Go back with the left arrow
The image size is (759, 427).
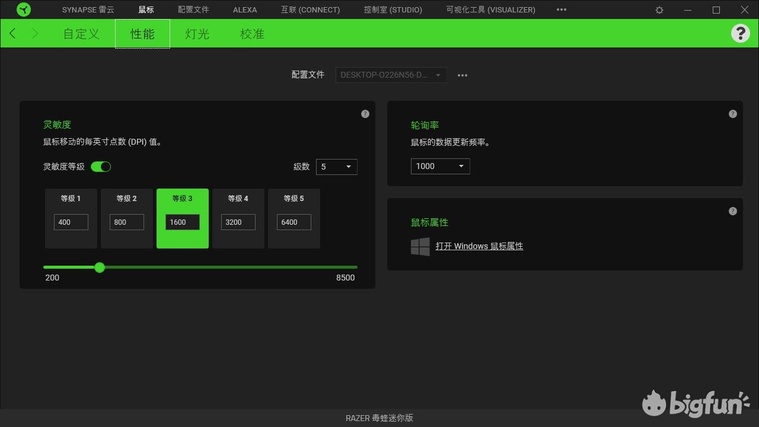(x=13, y=33)
